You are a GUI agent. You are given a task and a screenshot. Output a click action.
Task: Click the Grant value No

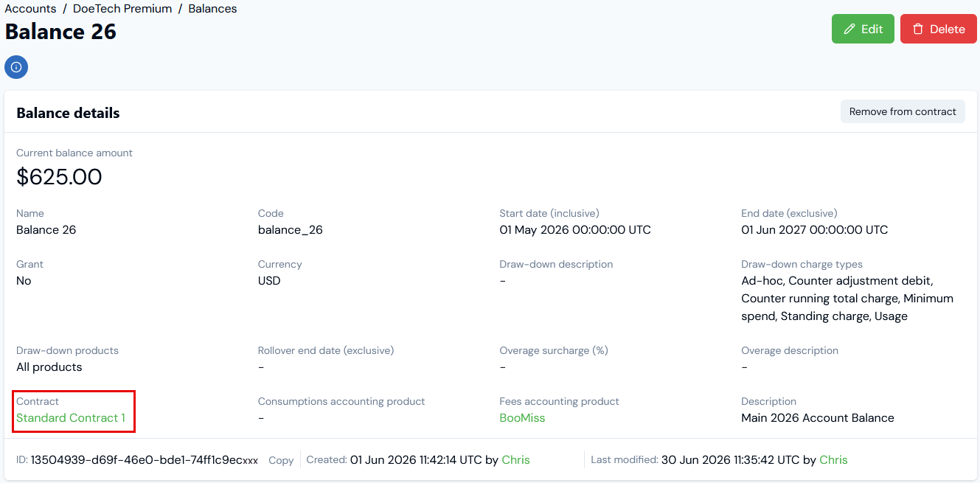coord(24,281)
